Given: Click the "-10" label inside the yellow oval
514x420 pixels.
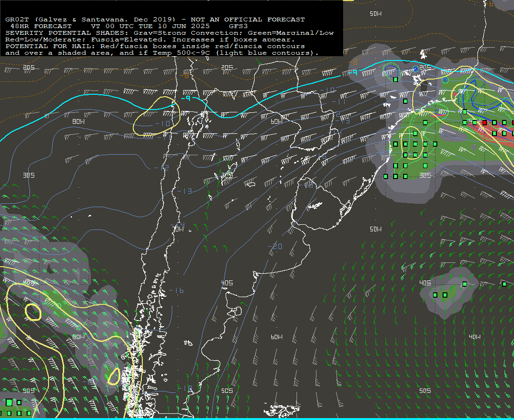Looking at the screenshot, I should pyautogui.click(x=163, y=124).
